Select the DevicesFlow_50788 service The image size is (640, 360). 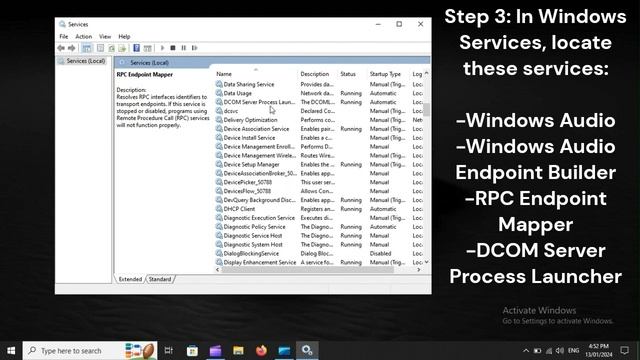click(319, 191)
